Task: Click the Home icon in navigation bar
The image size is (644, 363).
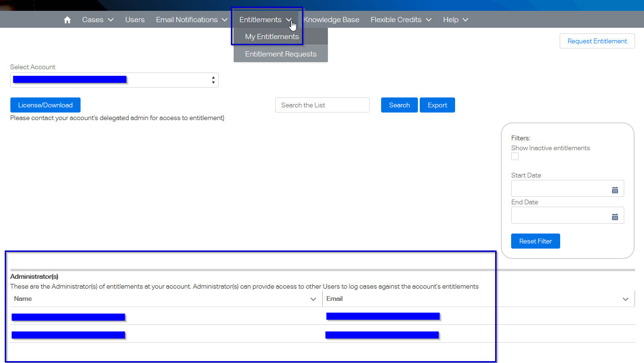Action: pyautogui.click(x=67, y=19)
